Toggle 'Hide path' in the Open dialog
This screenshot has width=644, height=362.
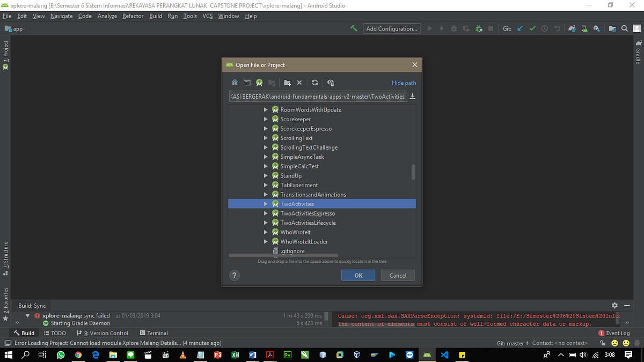click(404, 83)
